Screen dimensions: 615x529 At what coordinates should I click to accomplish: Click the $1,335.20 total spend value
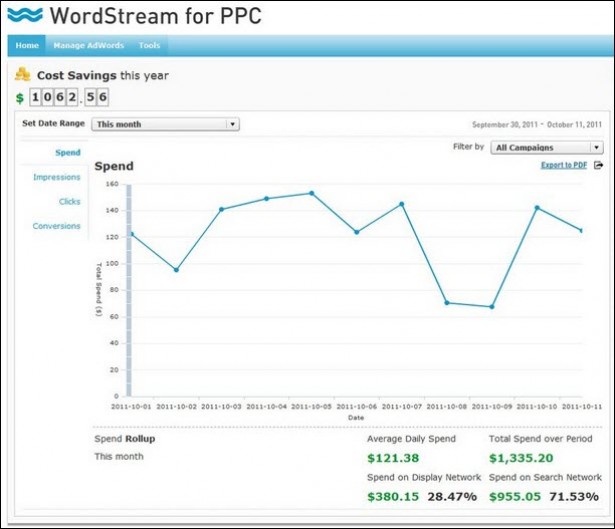[521, 458]
